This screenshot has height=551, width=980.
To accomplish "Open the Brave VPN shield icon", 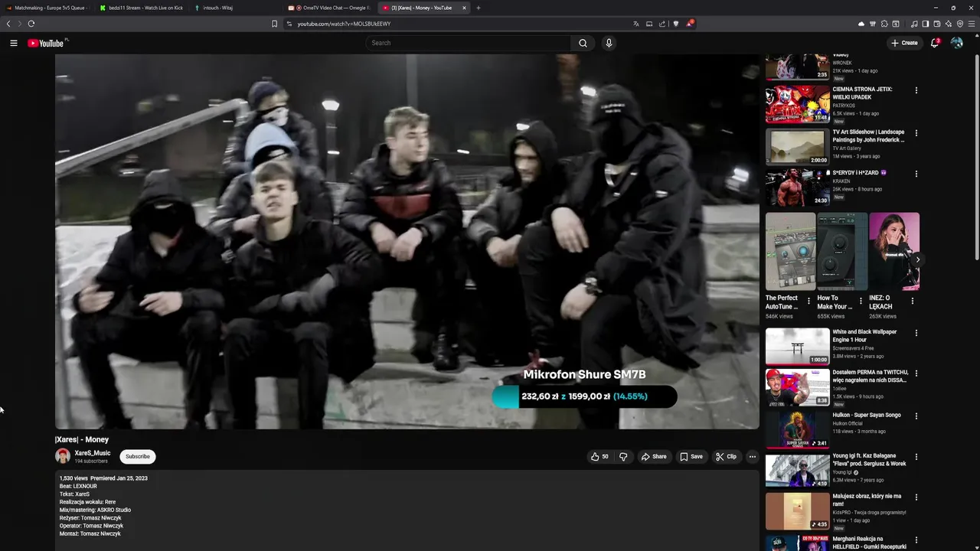I will pyautogui.click(x=960, y=24).
